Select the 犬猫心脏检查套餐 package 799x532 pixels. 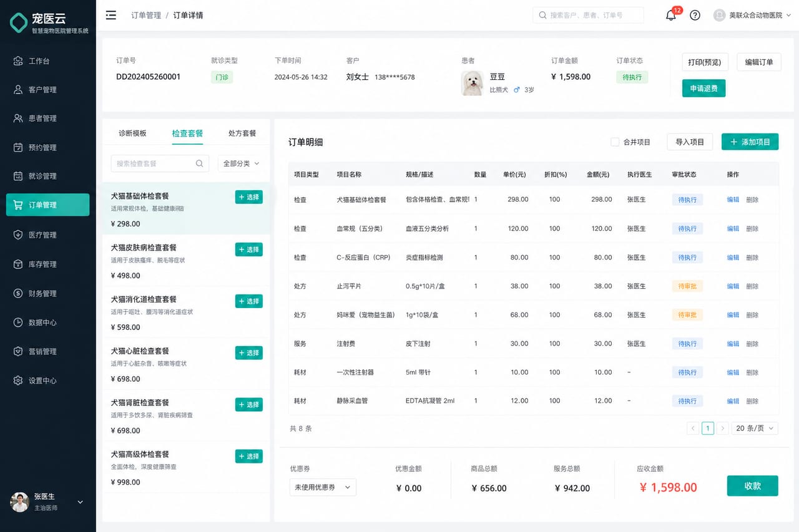click(249, 353)
